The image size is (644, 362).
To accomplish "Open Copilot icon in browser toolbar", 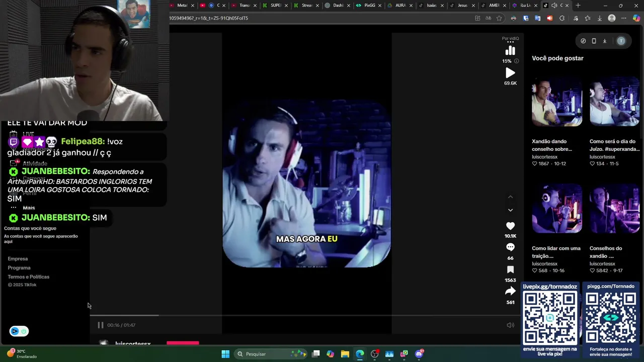I will click(636, 18).
